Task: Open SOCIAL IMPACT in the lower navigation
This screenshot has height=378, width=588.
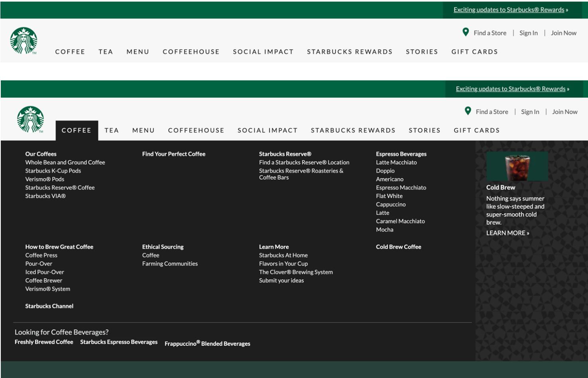Action: pos(268,131)
